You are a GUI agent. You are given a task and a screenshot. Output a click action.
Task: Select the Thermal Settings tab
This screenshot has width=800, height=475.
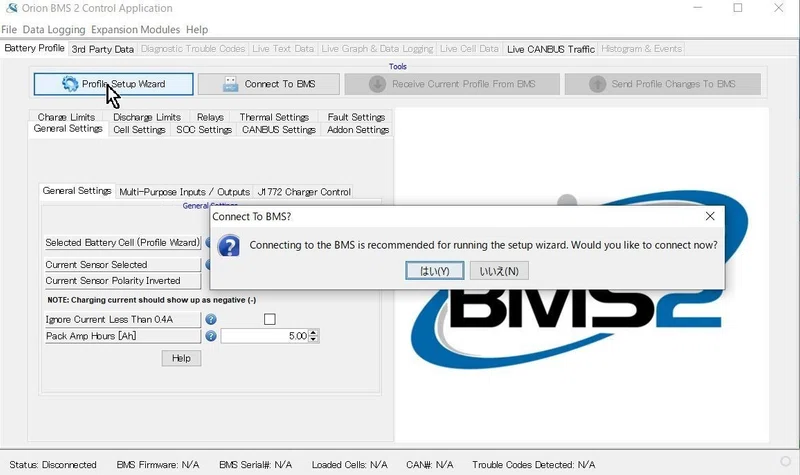[x=274, y=117]
